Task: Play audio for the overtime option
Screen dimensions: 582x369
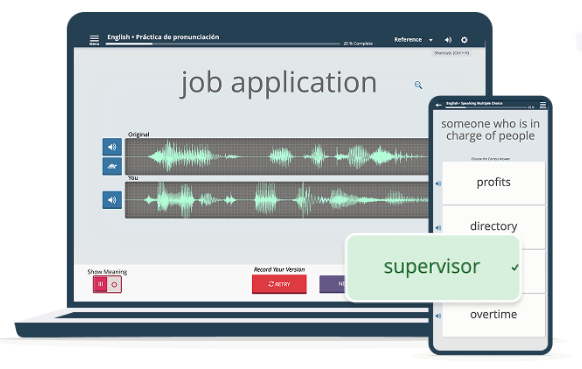Action: (x=438, y=316)
